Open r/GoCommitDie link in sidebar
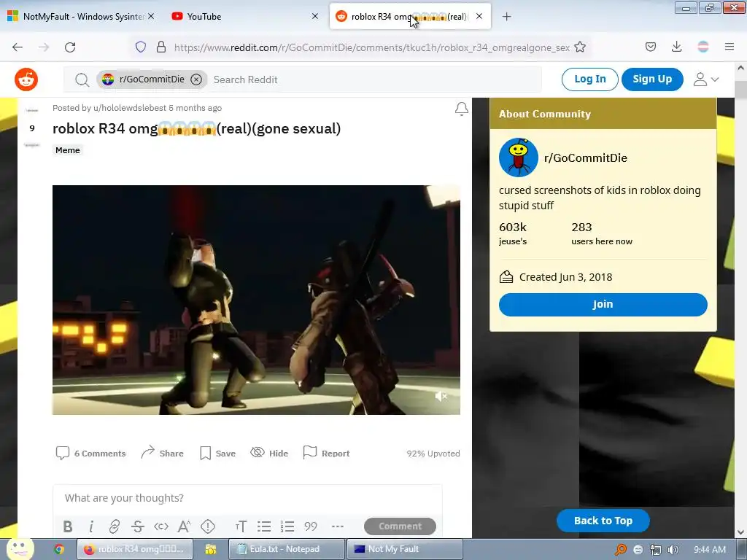The image size is (747, 560). [586, 157]
